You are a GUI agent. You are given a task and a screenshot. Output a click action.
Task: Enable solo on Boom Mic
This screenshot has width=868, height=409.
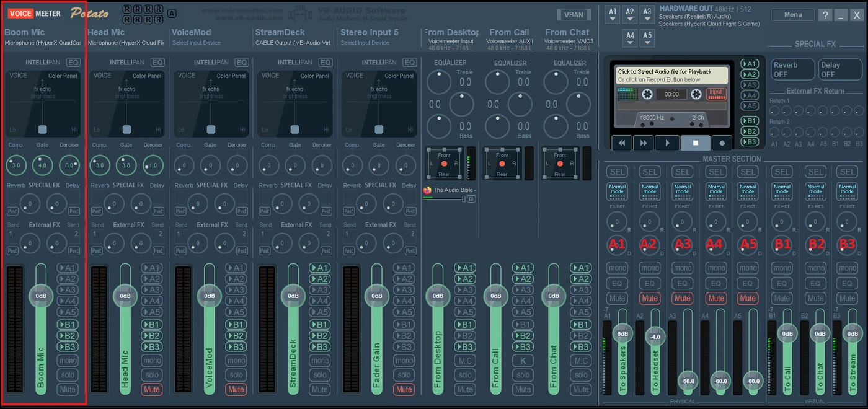click(68, 375)
